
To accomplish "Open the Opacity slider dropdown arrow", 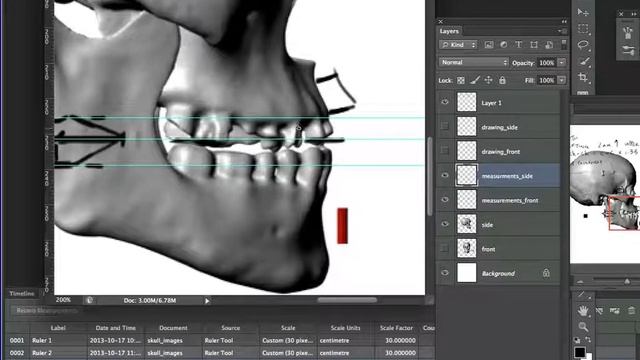I will 562,62.
